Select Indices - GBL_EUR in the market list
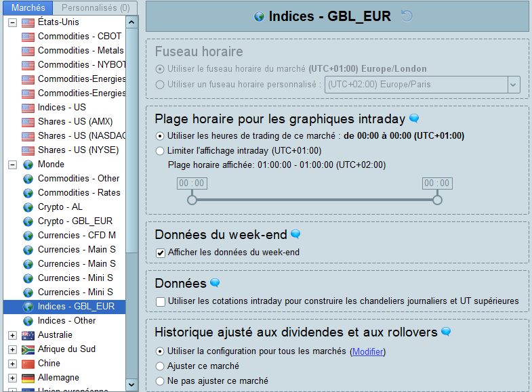The width and height of the screenshot is (532, 392). click(64, 307)
